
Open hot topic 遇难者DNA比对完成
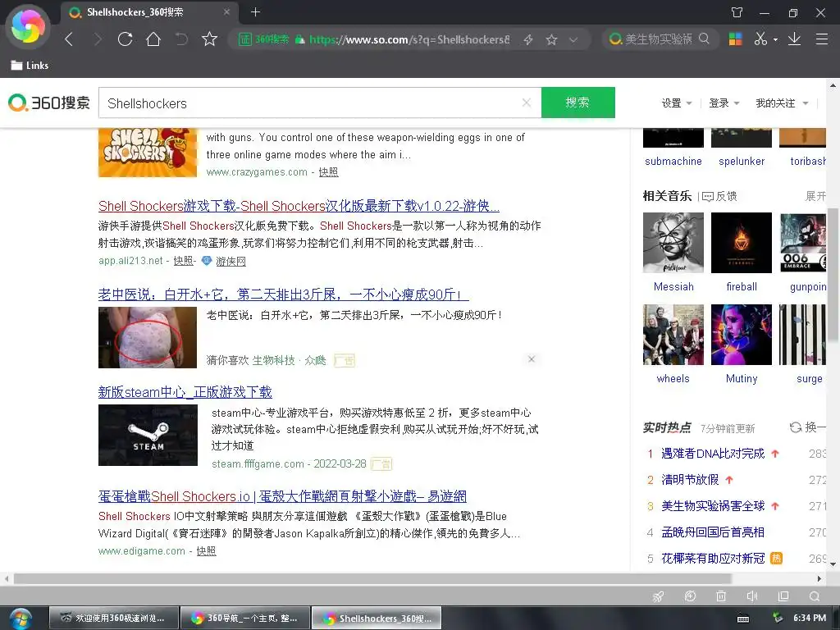point(713,453)
